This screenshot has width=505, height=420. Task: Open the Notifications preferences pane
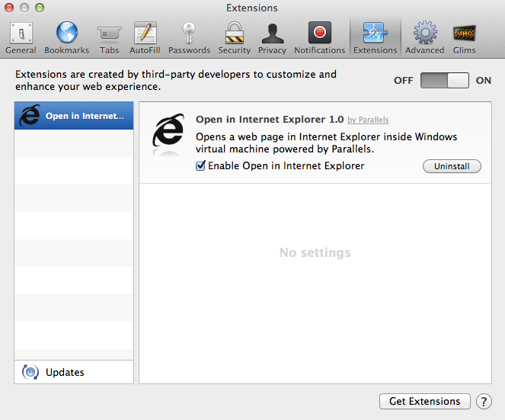pyautogui.click(x=319, y=38)
